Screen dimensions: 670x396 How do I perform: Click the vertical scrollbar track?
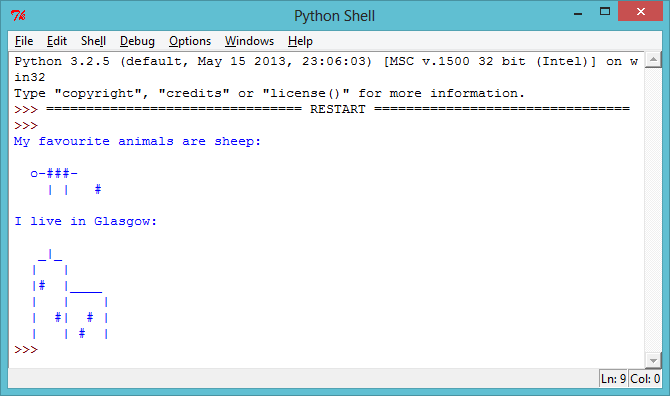point(653,210)
